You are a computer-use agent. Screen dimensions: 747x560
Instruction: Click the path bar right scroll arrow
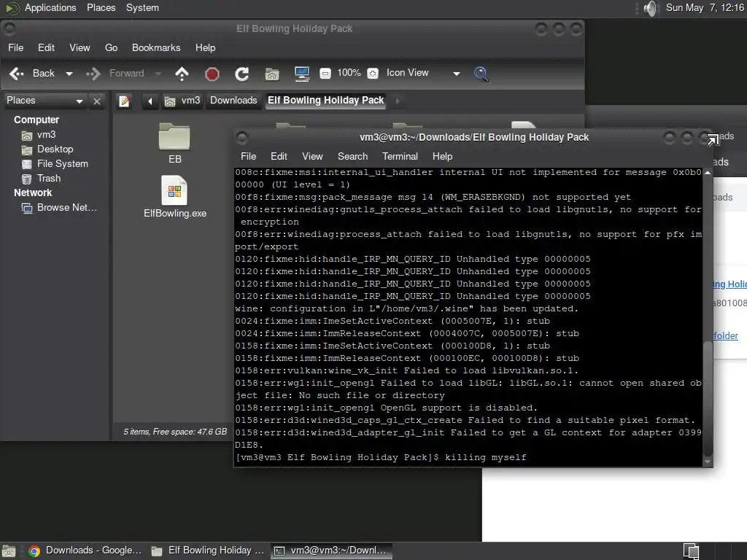coord(398,101)
